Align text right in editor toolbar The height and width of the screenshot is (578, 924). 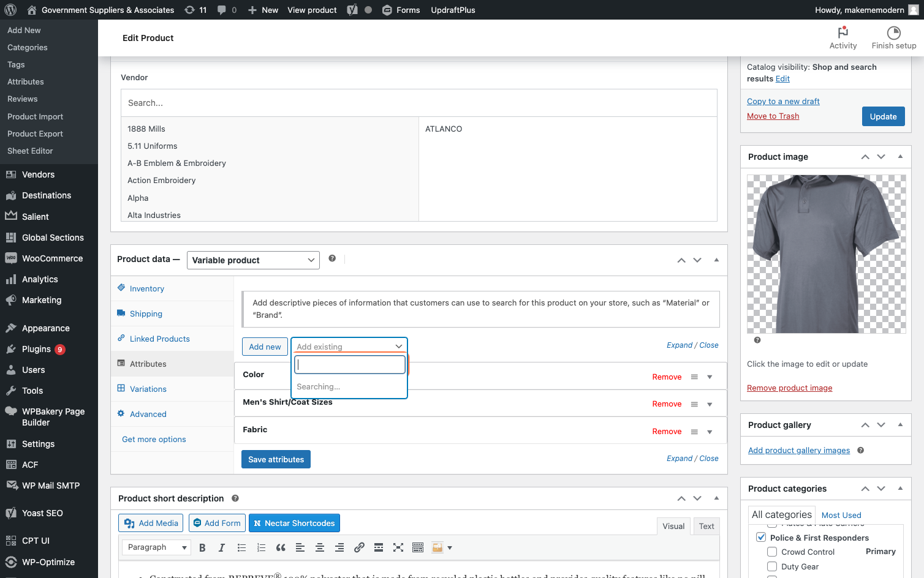[x=339, y=548]
